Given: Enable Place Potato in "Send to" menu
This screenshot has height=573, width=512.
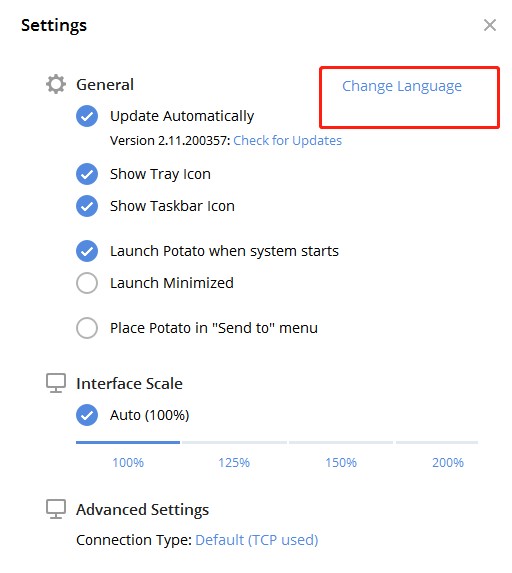Looking at the screenshot, I should [87, 328].
